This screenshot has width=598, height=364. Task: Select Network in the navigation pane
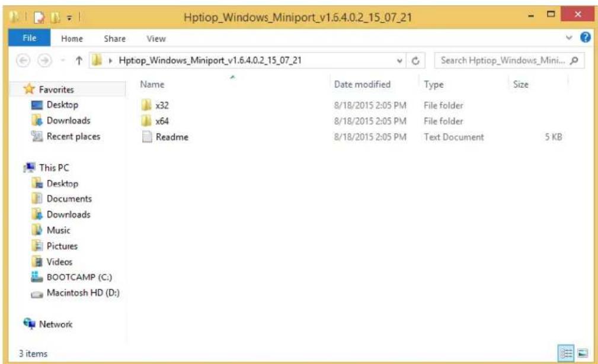56,324
